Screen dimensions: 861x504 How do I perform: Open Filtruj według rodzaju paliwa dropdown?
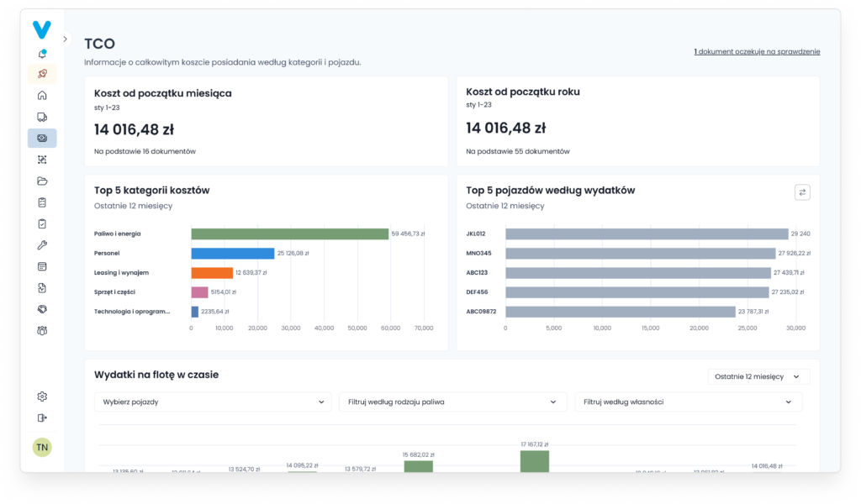point(453,402)
